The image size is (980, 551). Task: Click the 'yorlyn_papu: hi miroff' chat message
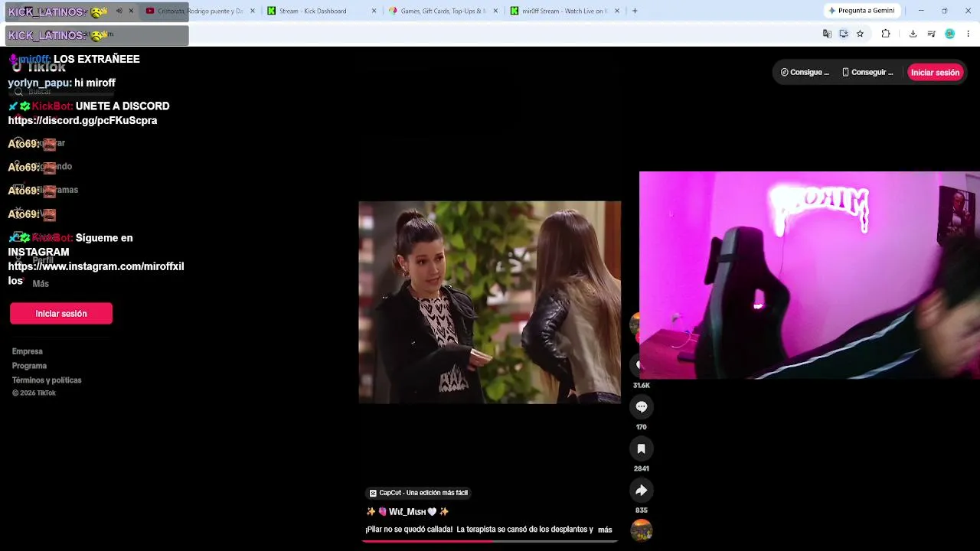[62, 83]
